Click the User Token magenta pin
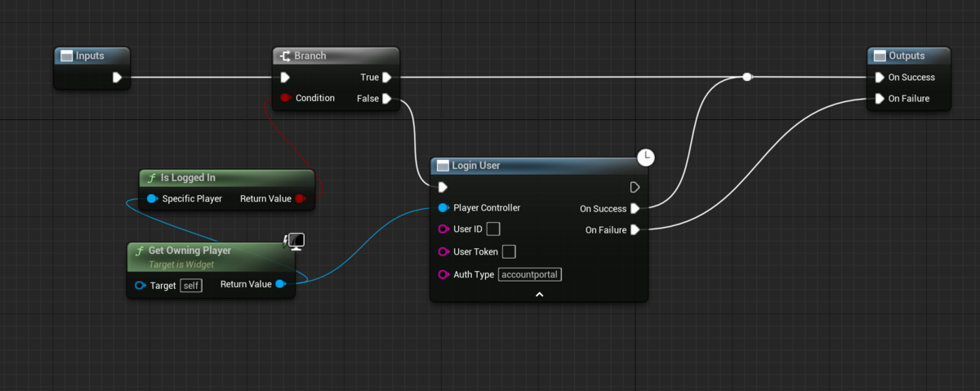Image resolution: width=980 pixels, height=391 pixels. point(443,251)
